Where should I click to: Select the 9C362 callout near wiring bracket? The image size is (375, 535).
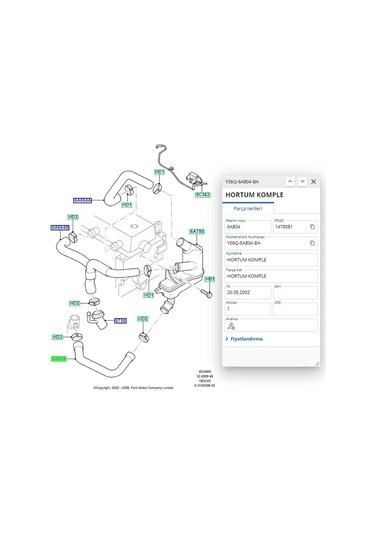(203, 194)
